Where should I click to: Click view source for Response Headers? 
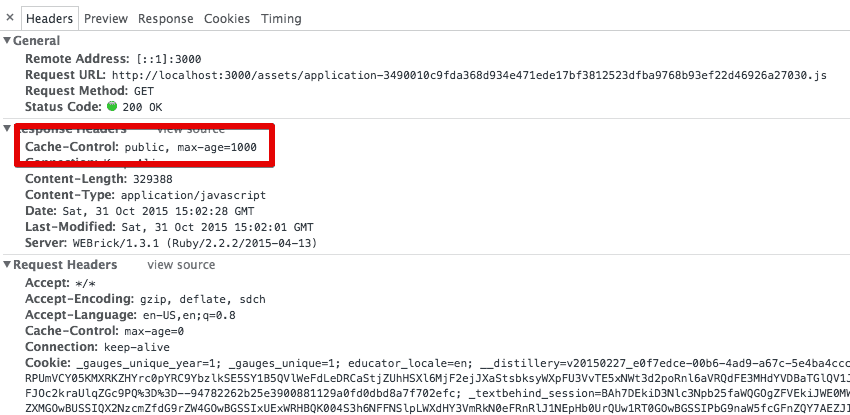pyautogui.click(x=191, y=129)
